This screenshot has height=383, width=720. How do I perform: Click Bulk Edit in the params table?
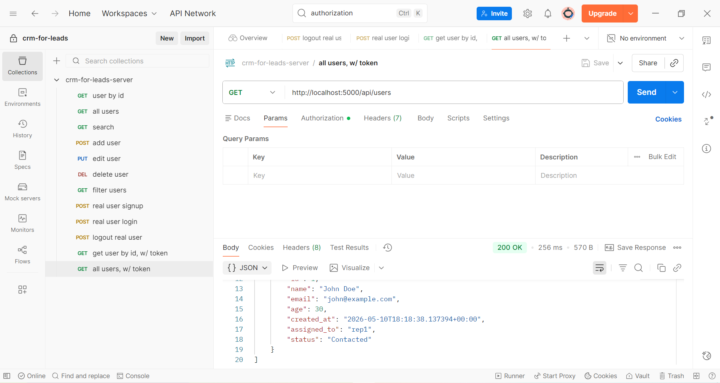click(662, 157)
